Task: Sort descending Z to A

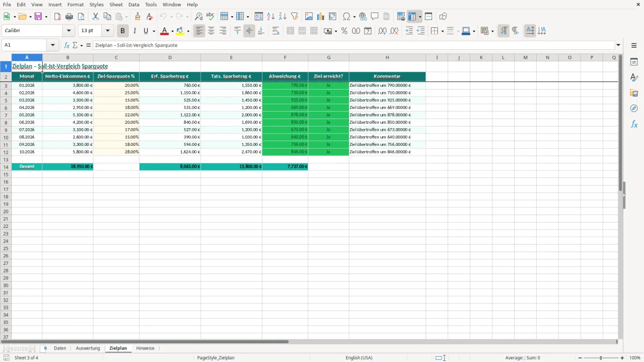Action: 283,17
